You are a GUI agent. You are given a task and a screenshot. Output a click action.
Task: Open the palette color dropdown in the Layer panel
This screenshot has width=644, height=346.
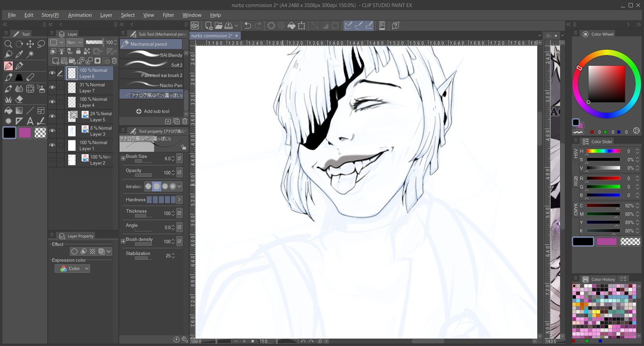pos(57,42)
